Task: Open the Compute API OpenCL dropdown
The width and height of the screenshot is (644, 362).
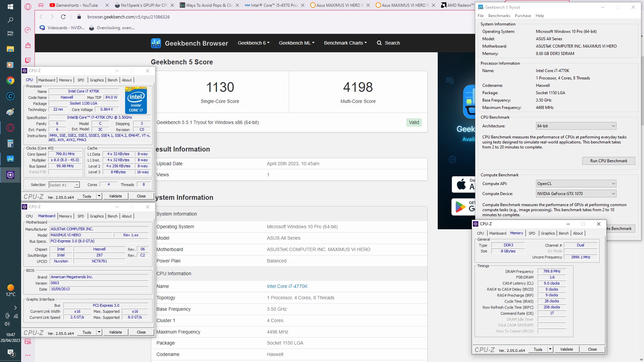Action: 576,184
